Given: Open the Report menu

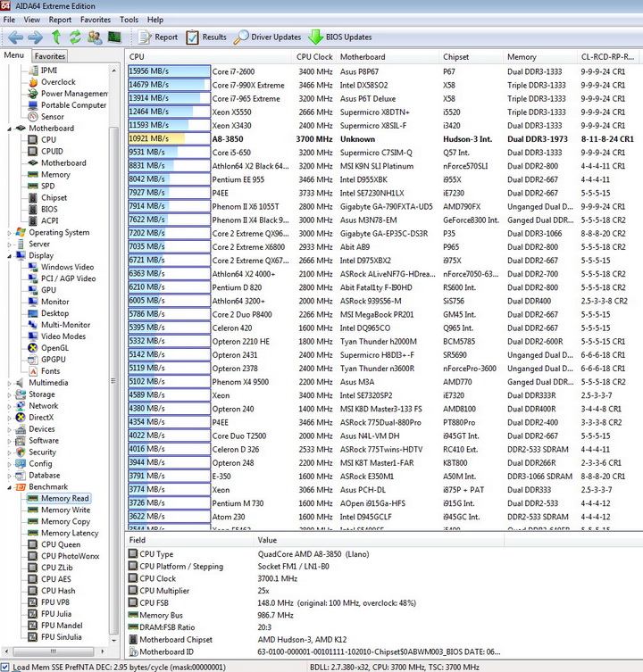Looking at the screenshot, I should pos(60,20).
